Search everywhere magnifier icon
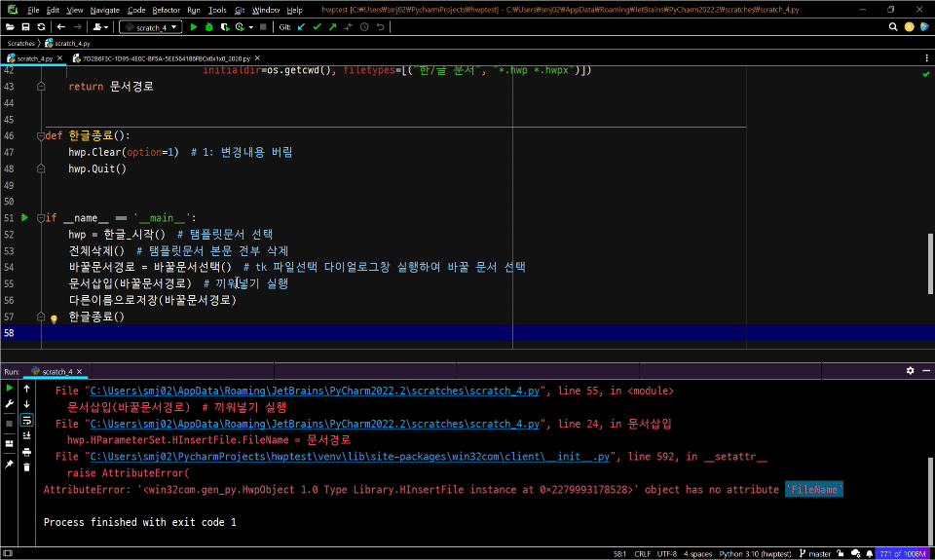935x560 pixels. (x=893, y=27)
